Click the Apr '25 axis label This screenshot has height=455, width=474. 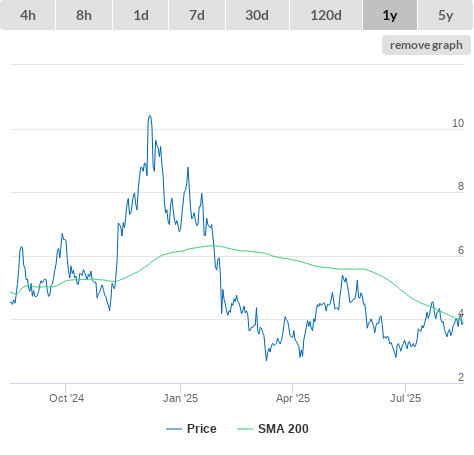[x=293, y=398]
